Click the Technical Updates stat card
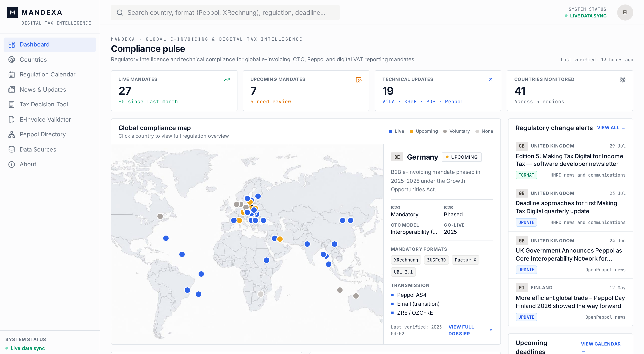This screenshot has height=354, width=644. (438, 91)
